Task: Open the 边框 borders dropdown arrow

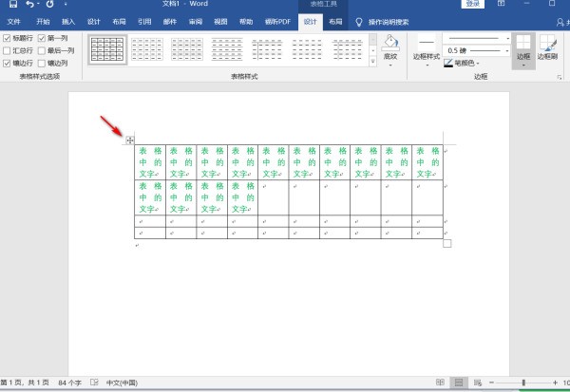Action: 523,65
